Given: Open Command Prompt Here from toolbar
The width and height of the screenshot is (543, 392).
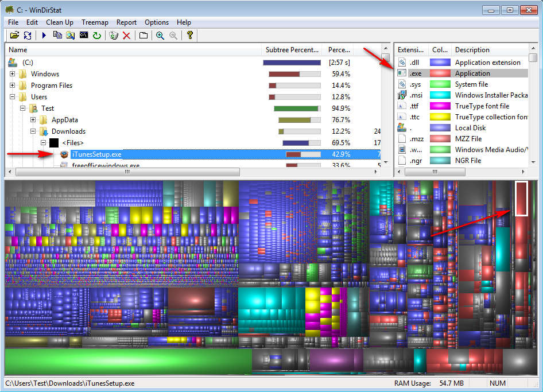Looking at the screenshot, I should click(x=84, y=36).
